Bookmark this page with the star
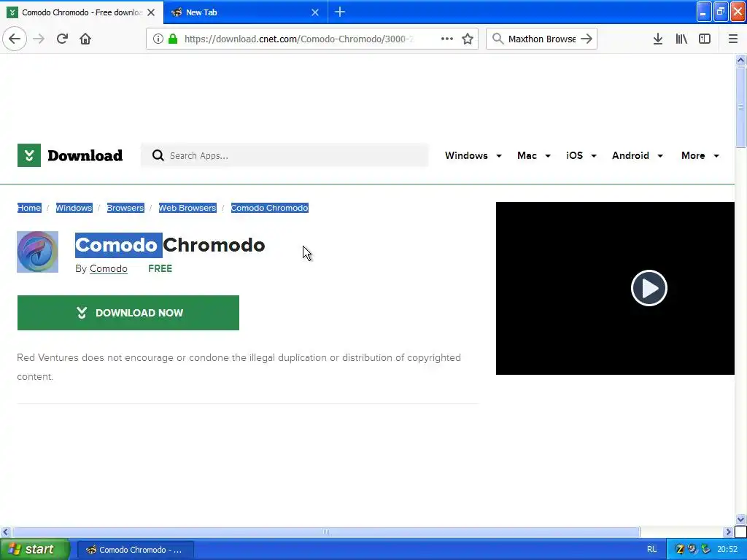 (468, 39)
